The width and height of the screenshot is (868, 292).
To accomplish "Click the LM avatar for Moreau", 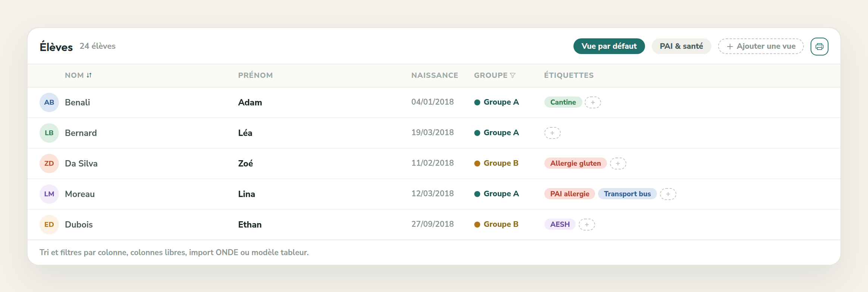I will [x=49, y=194].
